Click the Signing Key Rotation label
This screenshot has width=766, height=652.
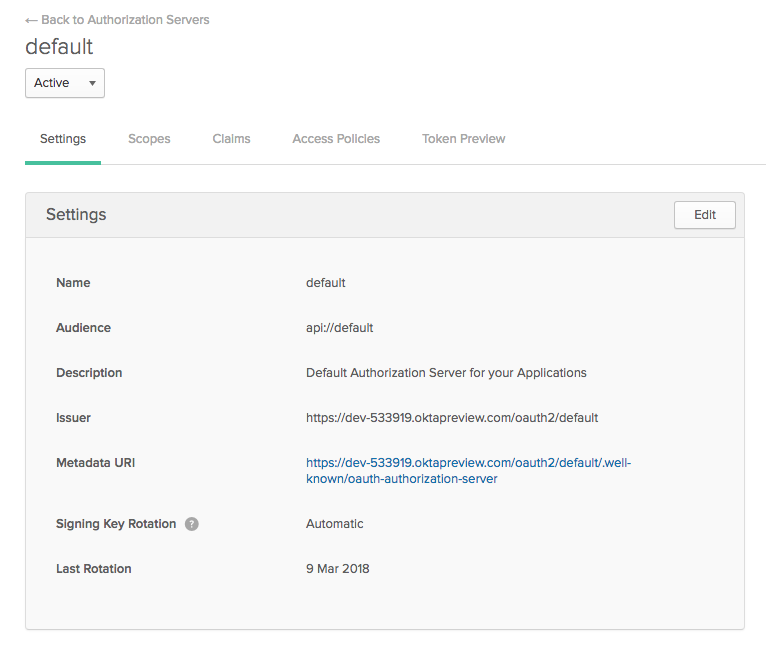116,524
